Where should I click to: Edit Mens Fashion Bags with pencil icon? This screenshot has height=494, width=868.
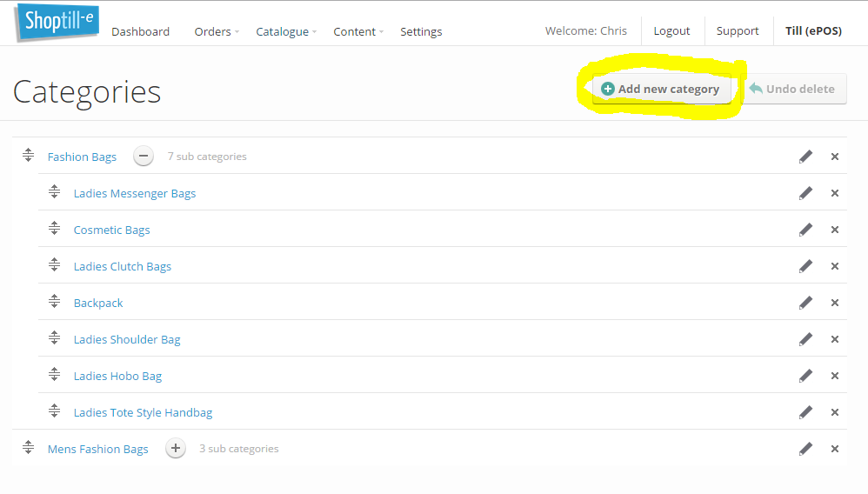pyautogui.click(x=806, y=449)
